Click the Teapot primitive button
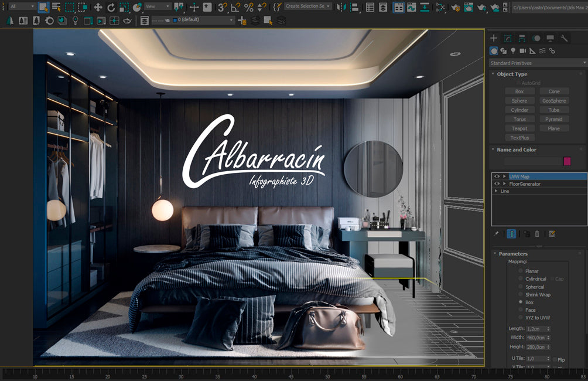Image resolution: width=588 pixels, height=381 pixels. click(519, 128)
